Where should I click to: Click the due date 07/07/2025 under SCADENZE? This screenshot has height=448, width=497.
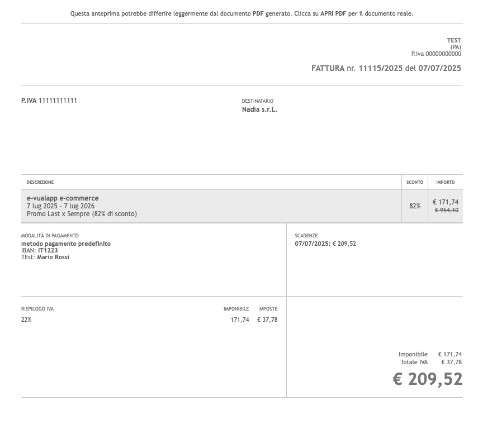(x=313, y=244)
